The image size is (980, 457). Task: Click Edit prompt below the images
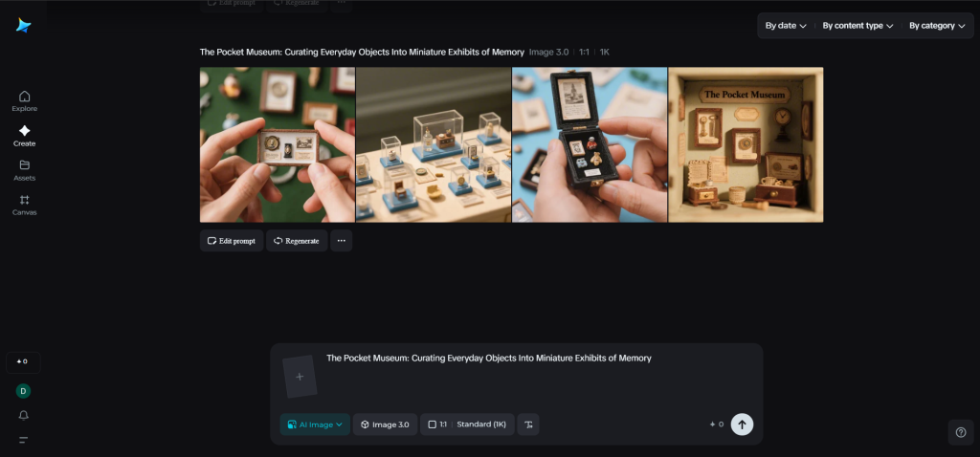tap(232, 241)
